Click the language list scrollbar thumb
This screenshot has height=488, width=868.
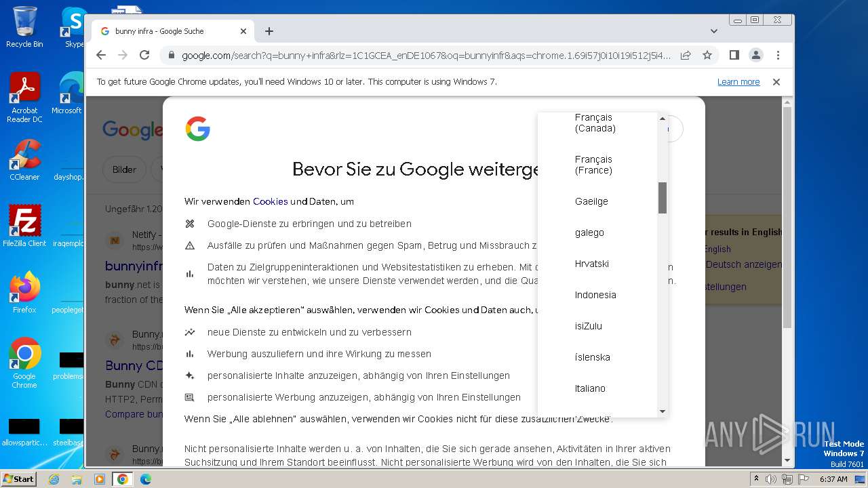663,198
